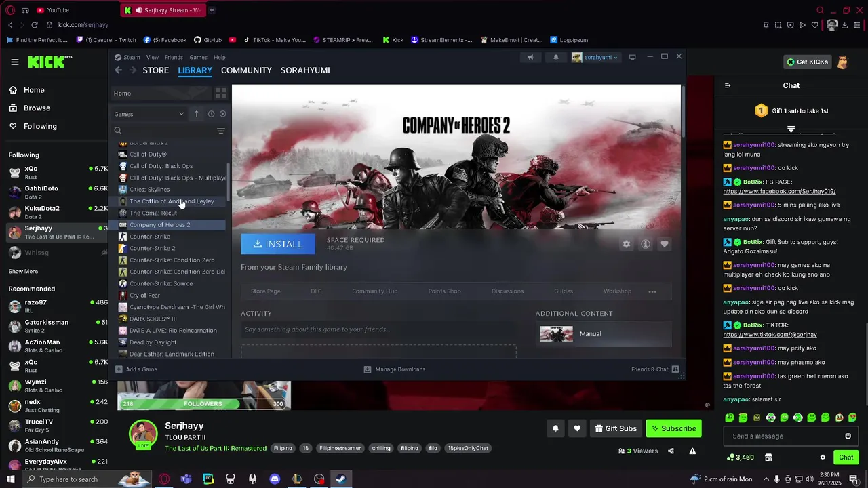Add Company of Heroes 2 to favorites
The image size is (868, 488).
coord(665,244)
